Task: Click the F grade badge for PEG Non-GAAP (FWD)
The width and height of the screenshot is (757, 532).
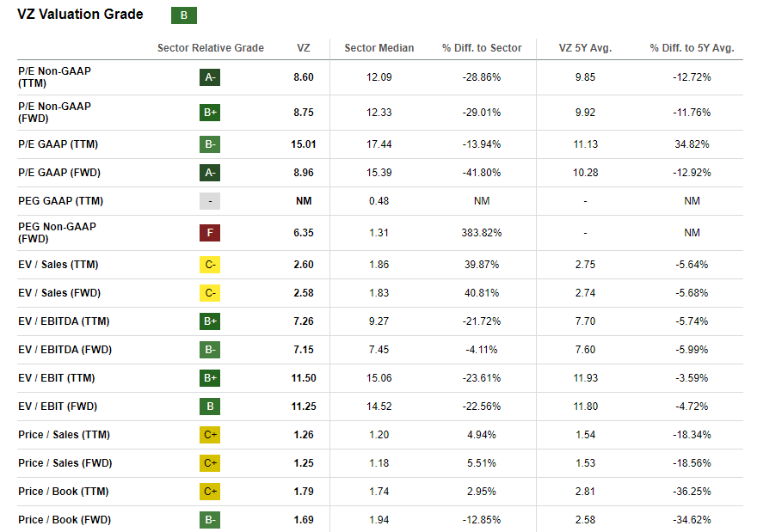Action: tap(210, 232)
